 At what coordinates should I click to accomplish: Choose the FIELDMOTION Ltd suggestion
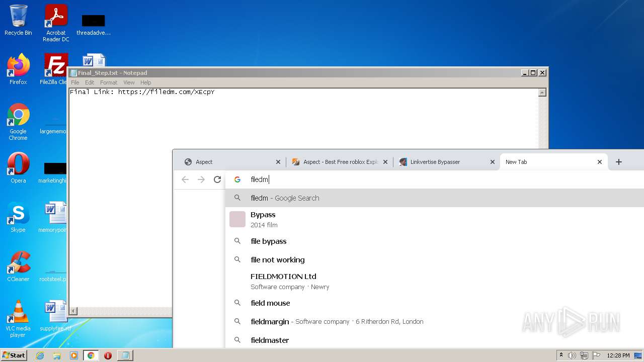[x=435, y=282]
